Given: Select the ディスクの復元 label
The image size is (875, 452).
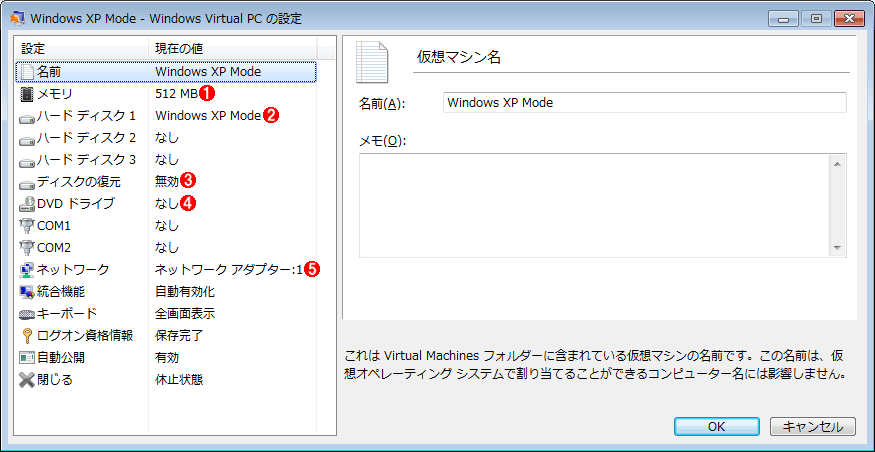Looking at the screenshot, I should 78,182.
